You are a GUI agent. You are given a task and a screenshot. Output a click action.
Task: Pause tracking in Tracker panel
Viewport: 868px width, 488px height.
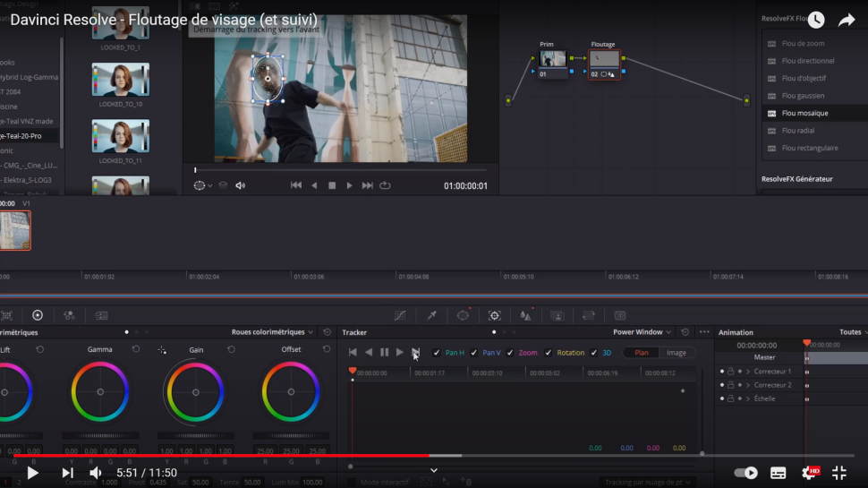pos(384,352)
